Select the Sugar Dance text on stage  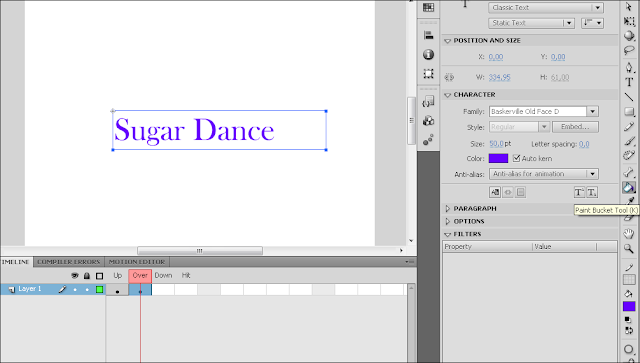[x=194, y=131]
